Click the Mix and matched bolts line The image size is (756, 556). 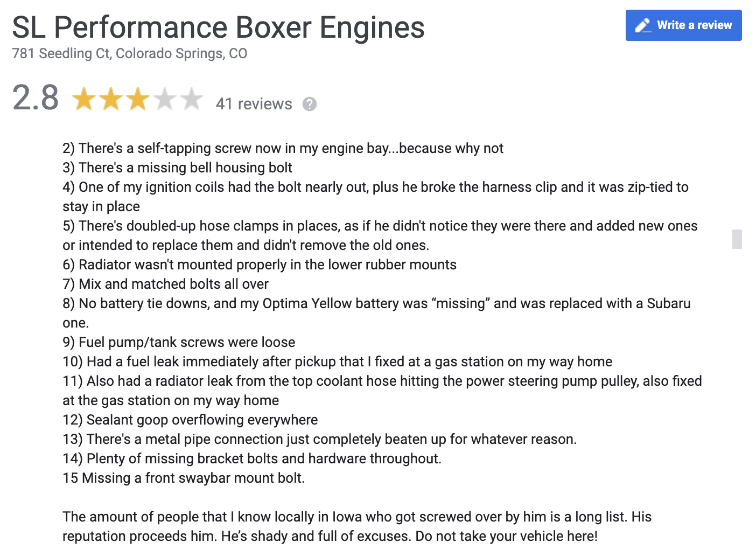(165, 284)
